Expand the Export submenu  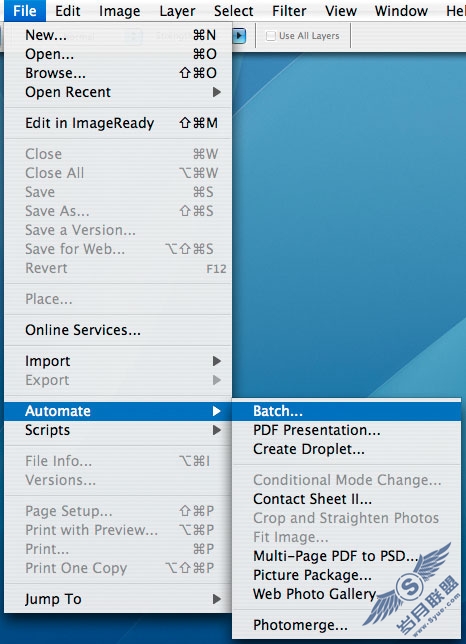tap(118, 380)
